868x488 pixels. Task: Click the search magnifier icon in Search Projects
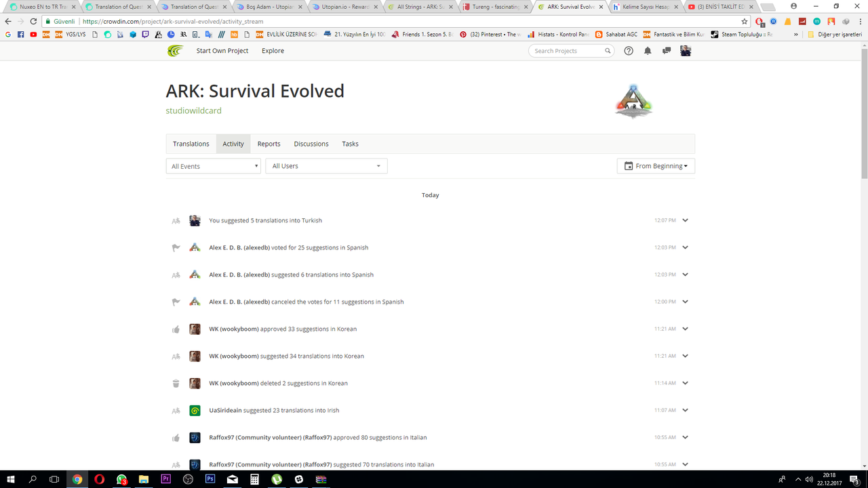(608, 51)
